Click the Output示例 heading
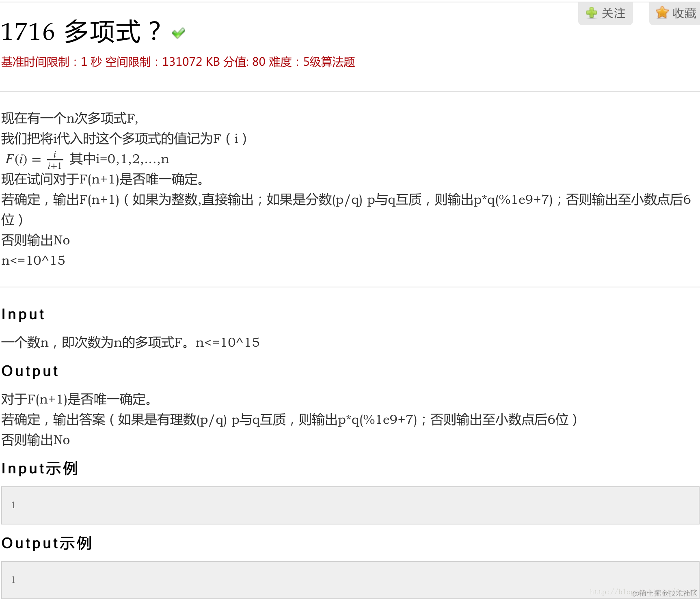 47,543
